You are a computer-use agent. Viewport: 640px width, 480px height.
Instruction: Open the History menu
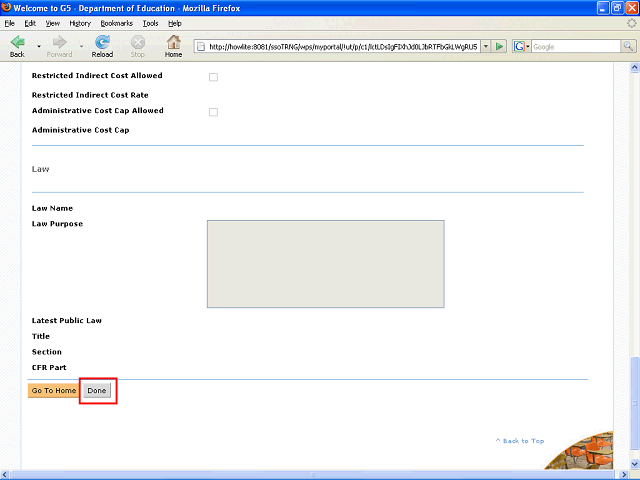point(80,23)
